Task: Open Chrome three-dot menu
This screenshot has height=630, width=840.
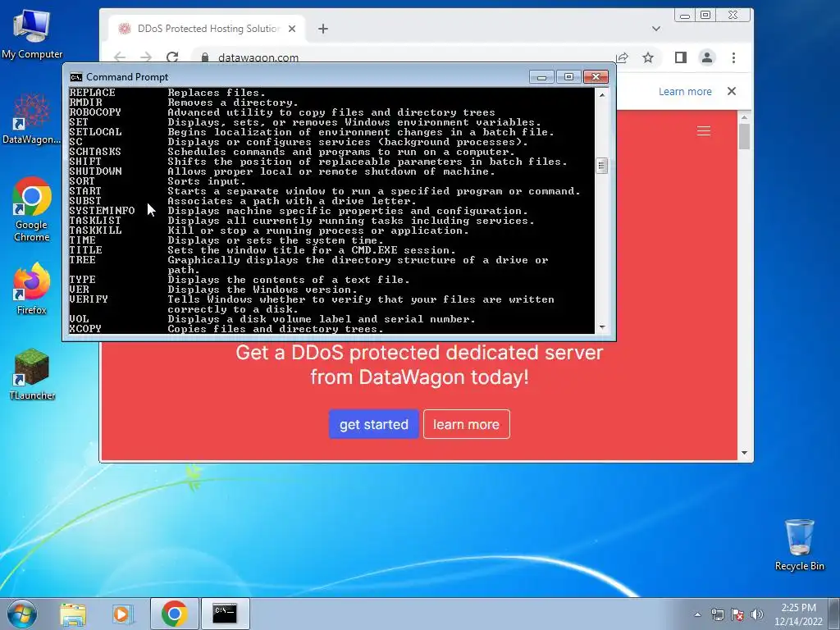Action: pyautogui.click(x=733, y=57)
